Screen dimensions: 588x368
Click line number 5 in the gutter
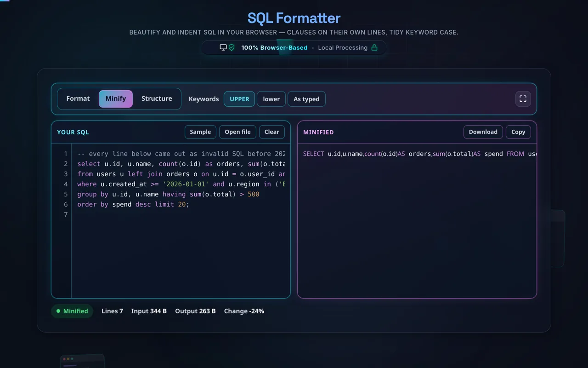[x=66, y=194]
